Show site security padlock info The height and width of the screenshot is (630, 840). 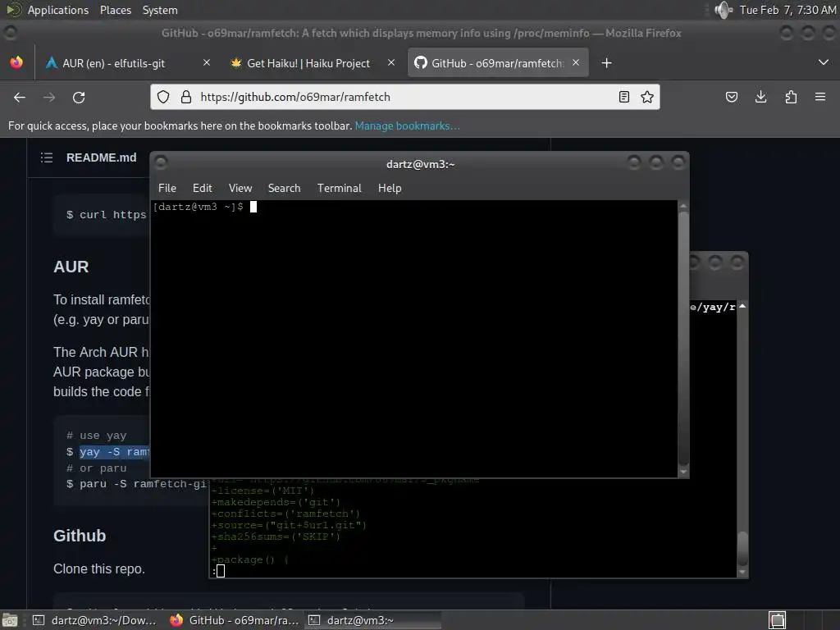click(x=186, y=97)
